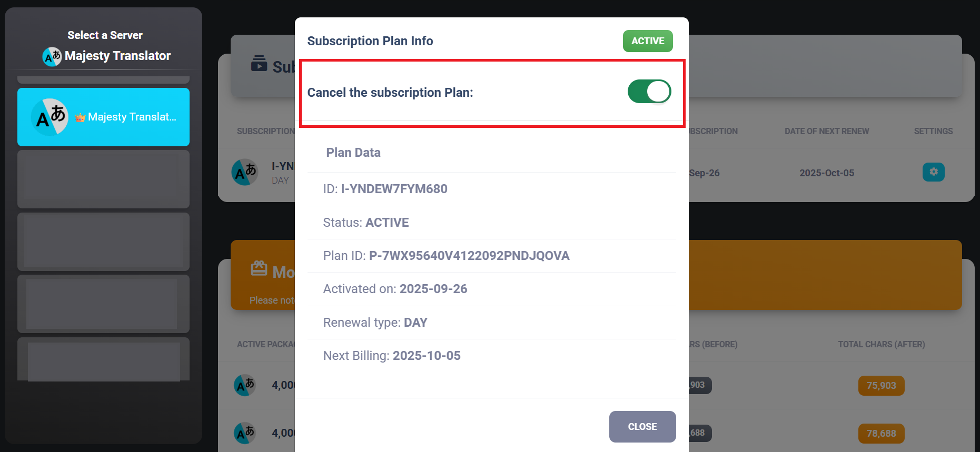This screenshot has width=980, height=452.
Task: Click the translator icon in the second package row
Action: tap(245, 433)
